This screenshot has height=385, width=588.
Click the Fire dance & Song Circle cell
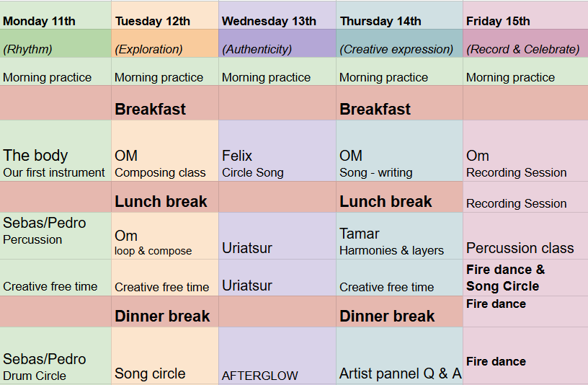[525, 278]
